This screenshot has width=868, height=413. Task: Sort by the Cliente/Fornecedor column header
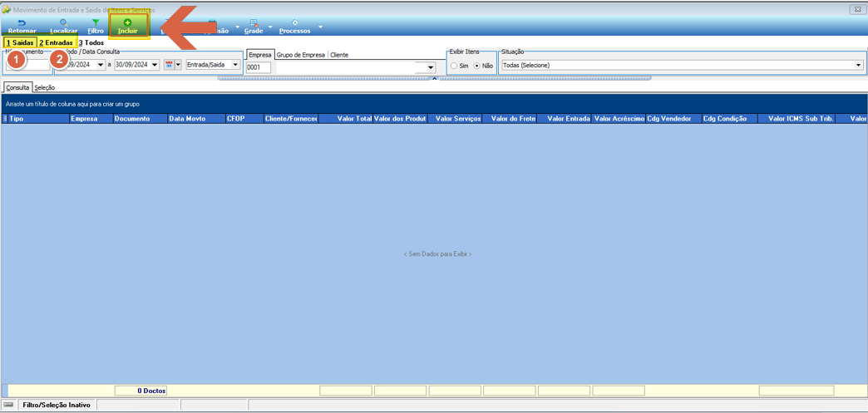[291, 119]
